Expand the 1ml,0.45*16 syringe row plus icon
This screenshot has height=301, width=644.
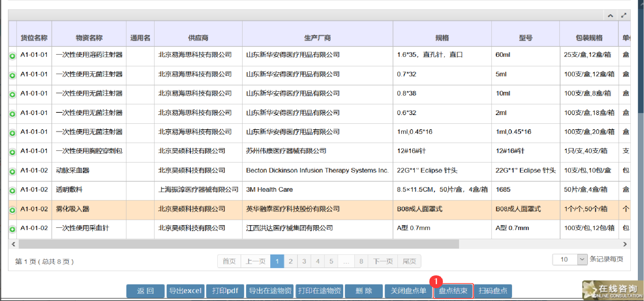coord(12,133)
